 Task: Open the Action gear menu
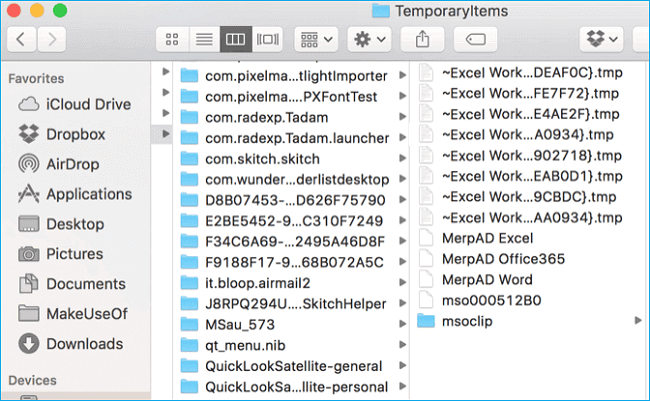369,40
